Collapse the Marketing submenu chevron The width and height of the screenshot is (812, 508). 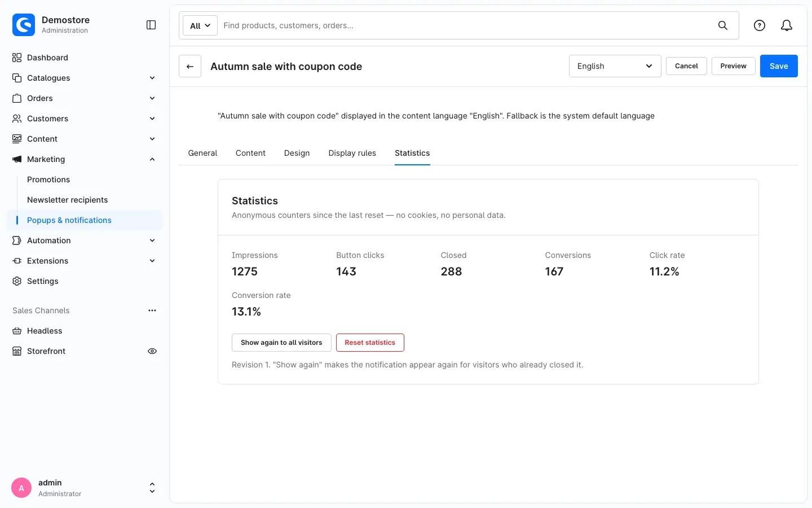[152, 159]
